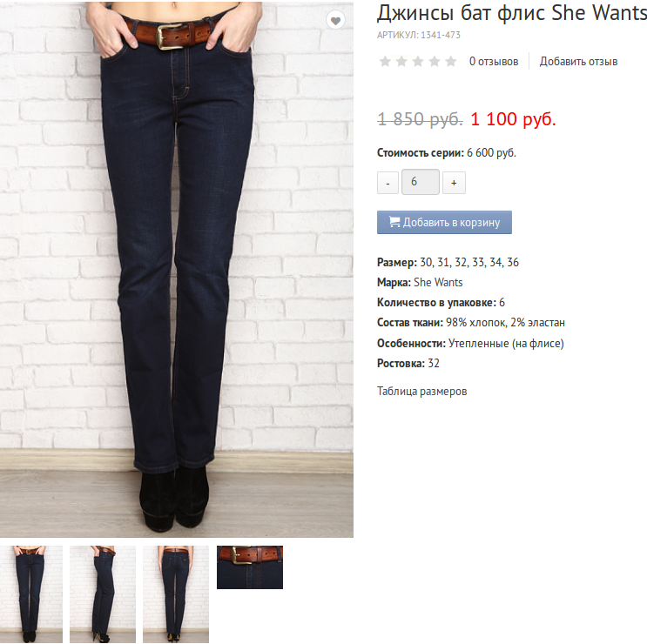Select the side view jeans thumbnail

point(103,594)
